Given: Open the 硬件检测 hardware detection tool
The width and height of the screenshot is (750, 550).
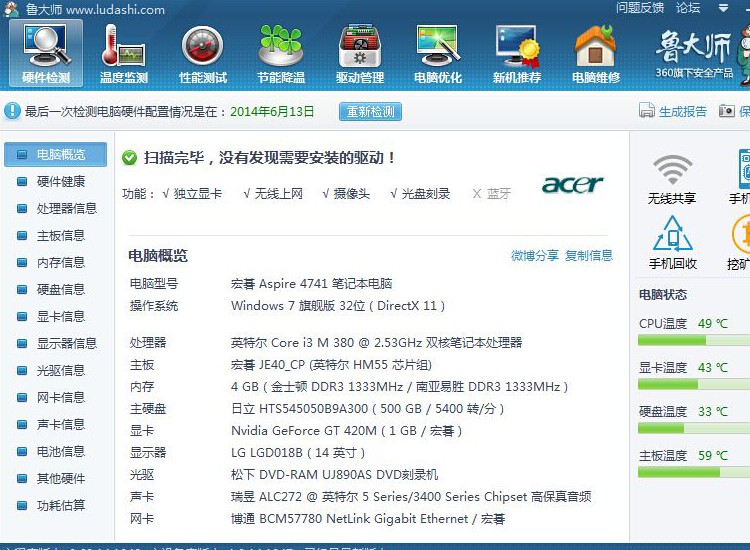Looking at the screenshot, I should (46, 54).
